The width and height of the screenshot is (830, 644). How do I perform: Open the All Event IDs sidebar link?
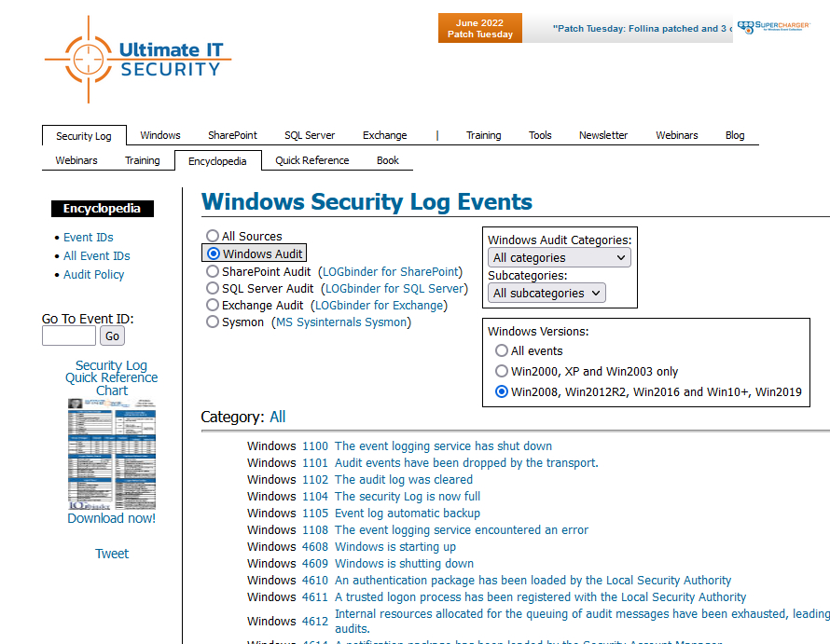(97, 255)
